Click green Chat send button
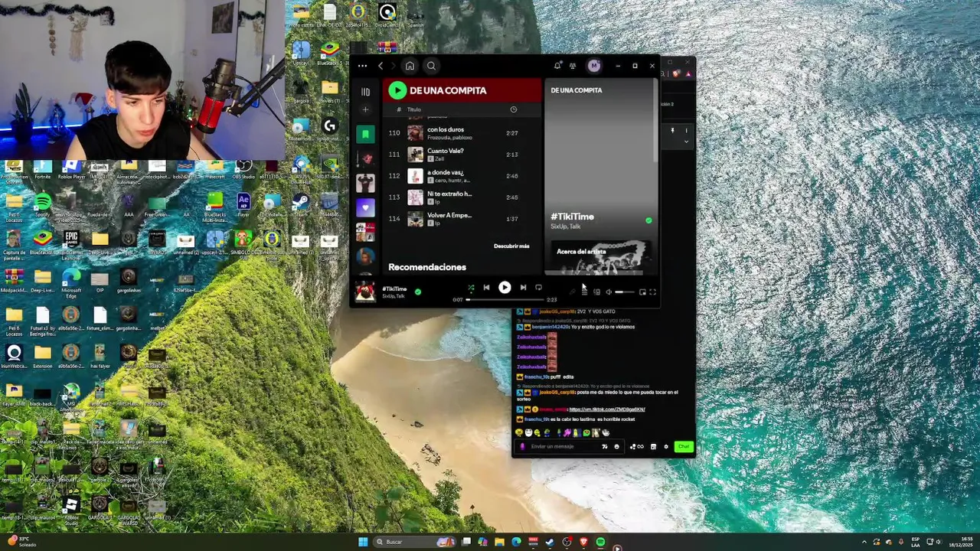 [683, 447]
